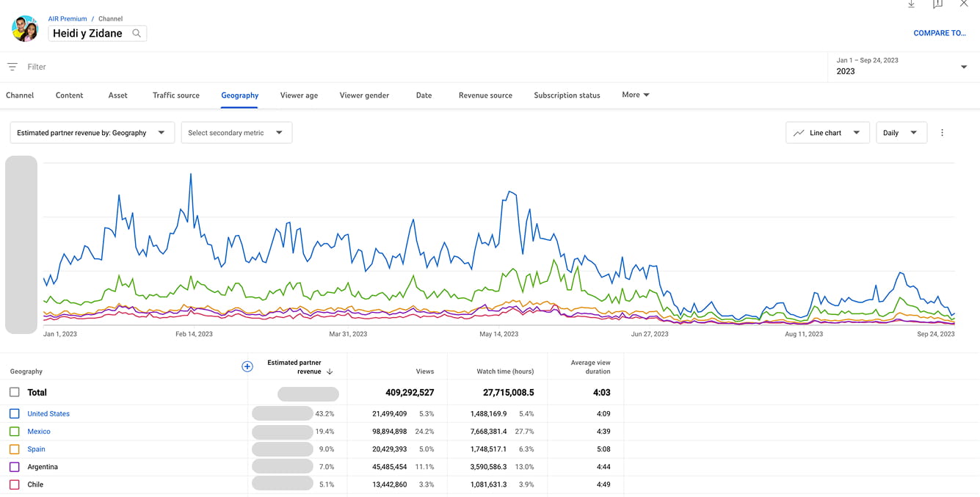Click the search magnifier in channel box
980x497 pixels.
click(x=137, y=33)
